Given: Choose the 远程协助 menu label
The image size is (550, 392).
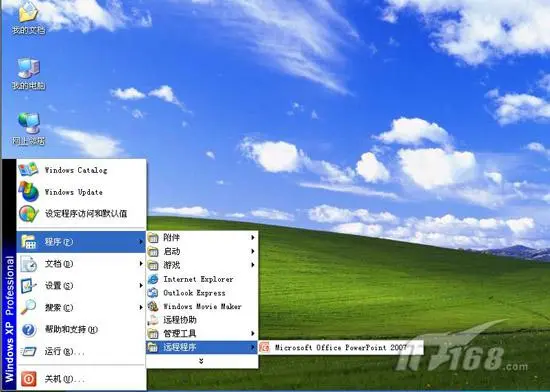Looking at the screenshot, I should pos(180,320).
